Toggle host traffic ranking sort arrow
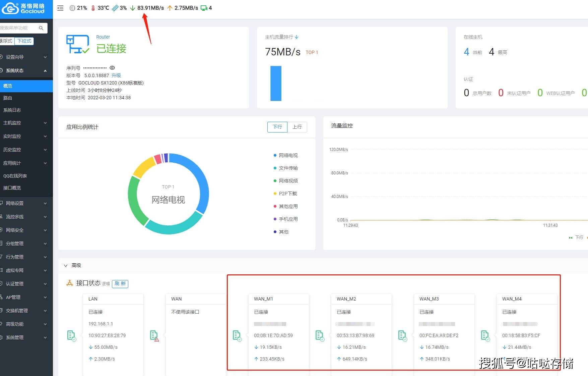588x376 pixels. (x=297, y=37)
